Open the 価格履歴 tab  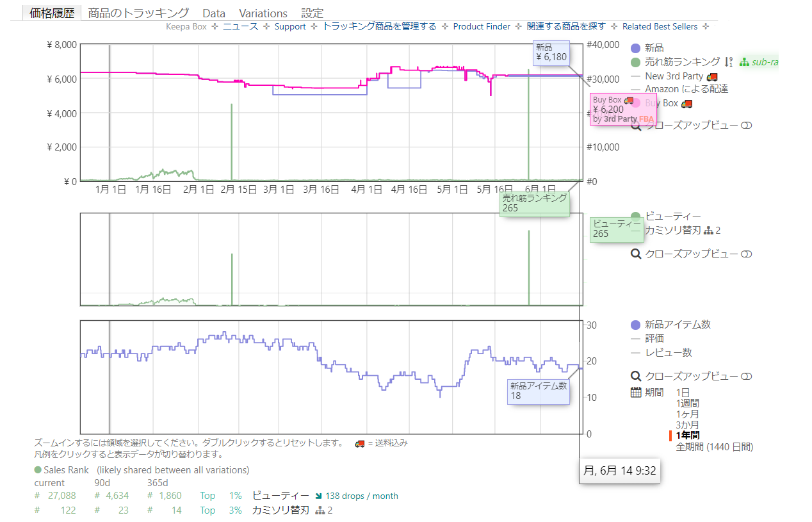(52, 13)
